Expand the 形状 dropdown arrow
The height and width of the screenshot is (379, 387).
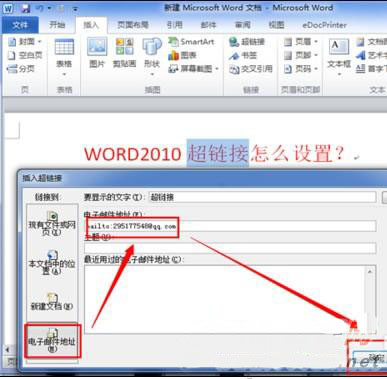tap(152, 74)
